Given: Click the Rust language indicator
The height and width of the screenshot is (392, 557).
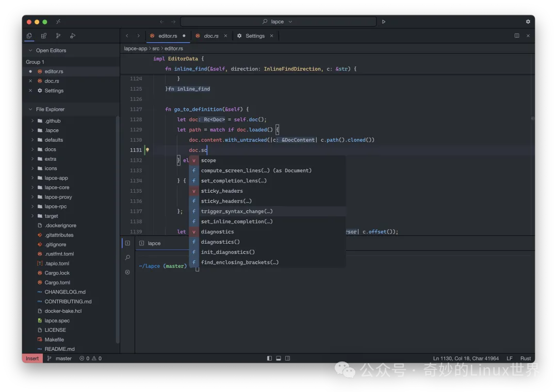Looking at the screenshot, I should coord(526,359).
